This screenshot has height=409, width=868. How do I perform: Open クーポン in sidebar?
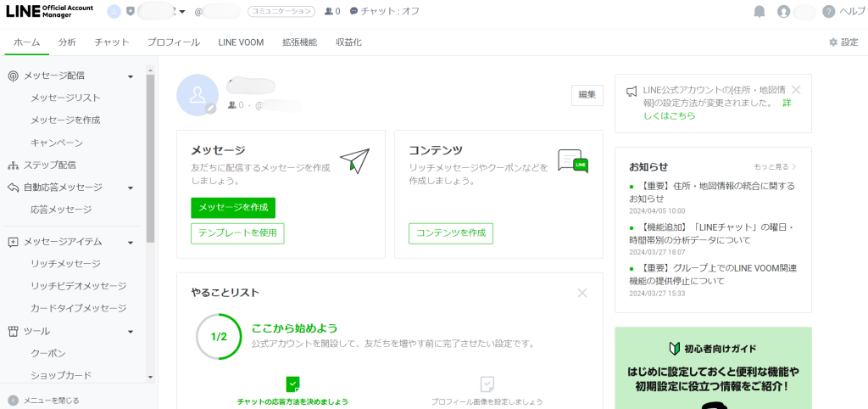(48, 353)
